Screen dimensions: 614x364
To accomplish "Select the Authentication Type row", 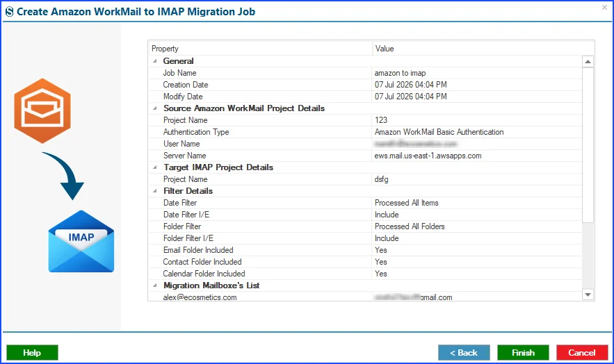I will pos(365,132).
